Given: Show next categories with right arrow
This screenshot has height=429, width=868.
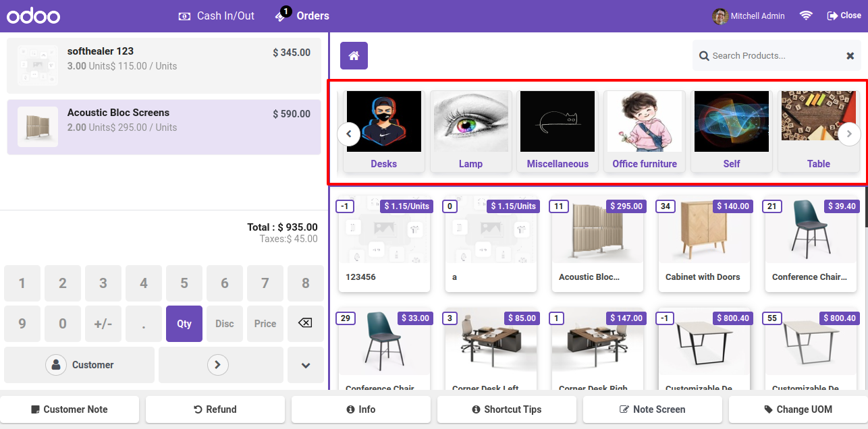Looking at the screenshot, I should point(849,134).
